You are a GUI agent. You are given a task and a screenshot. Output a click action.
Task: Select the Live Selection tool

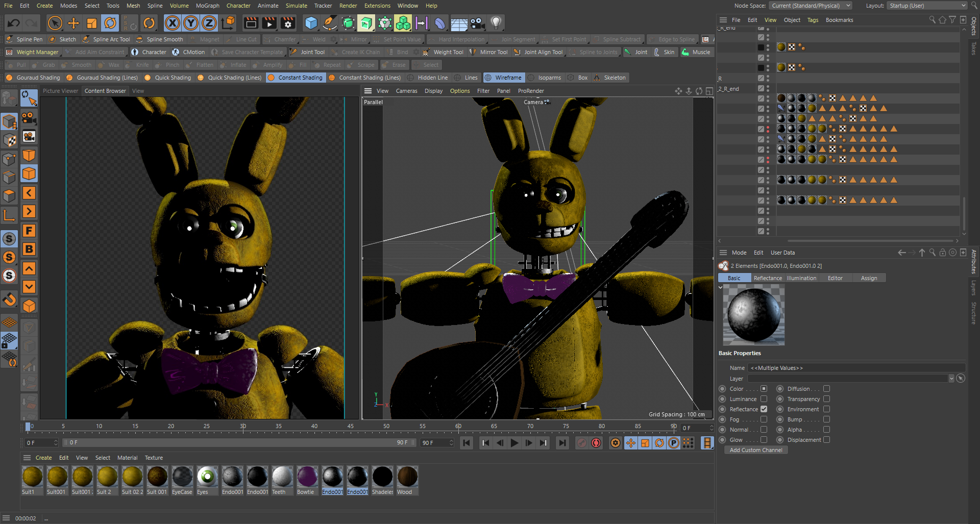pyautogui.click(x=55, y=23)
